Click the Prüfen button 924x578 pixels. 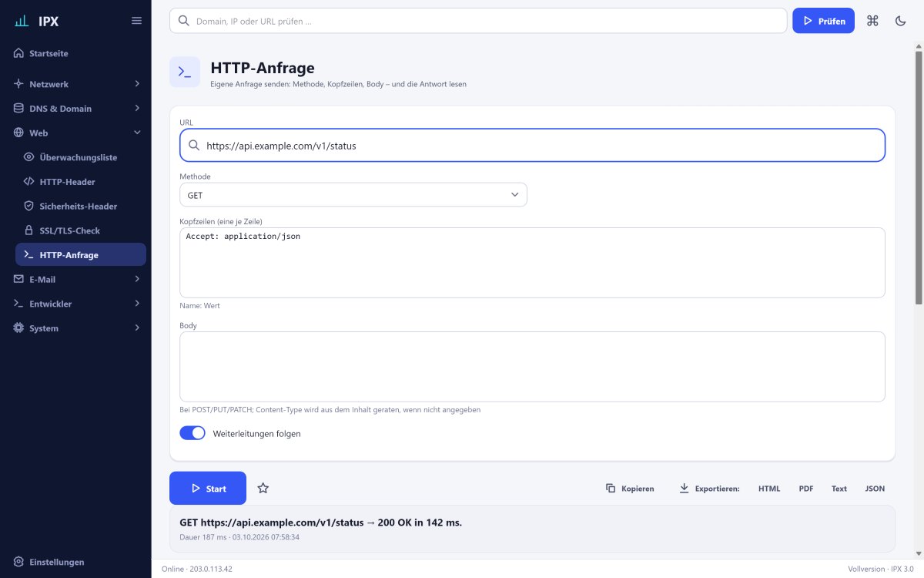click(823, 21)
